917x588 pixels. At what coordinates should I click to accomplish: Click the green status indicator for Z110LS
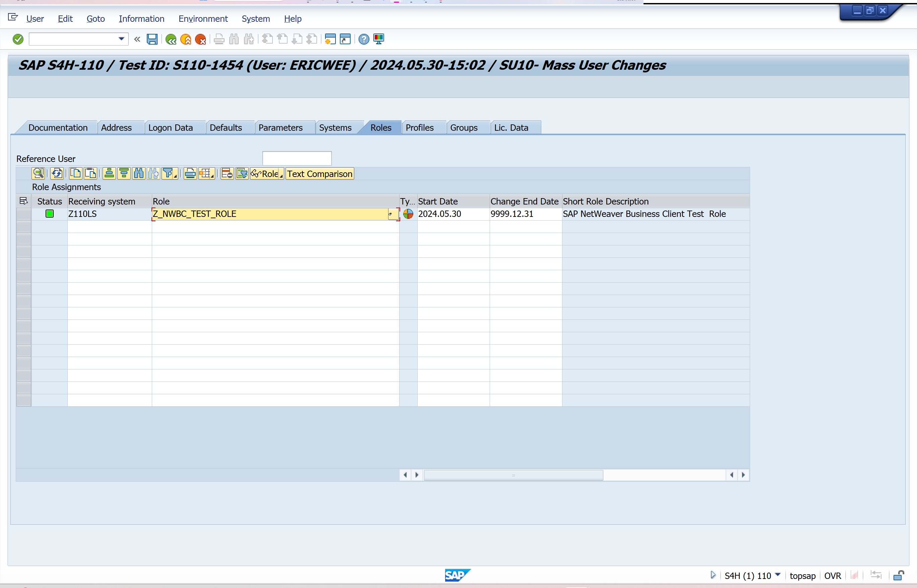50,214
